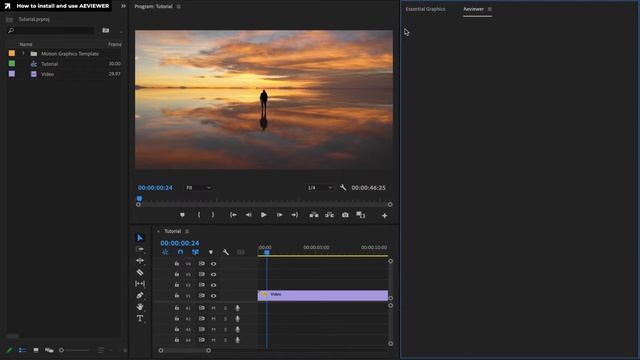Viewport: 640px width, 360px height.
Task: Select the Tutorial sequence tab
Action: click(172, 231)
